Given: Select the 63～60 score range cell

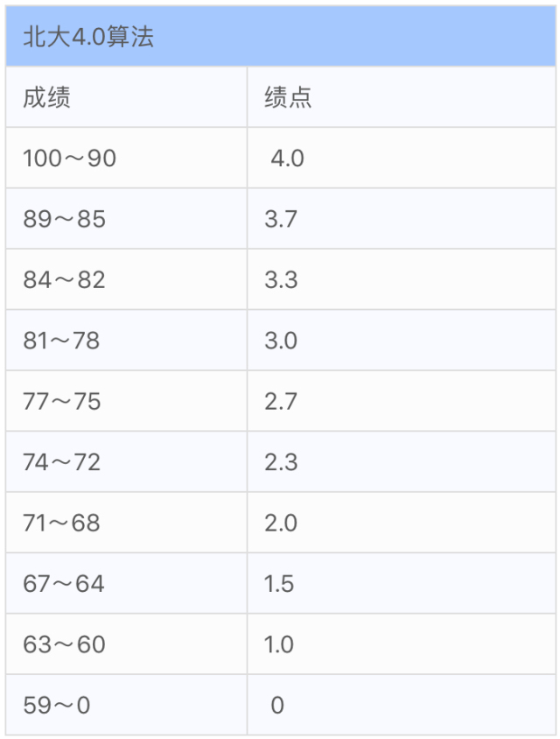Looking at the screenshot, I should pos(126,644).
